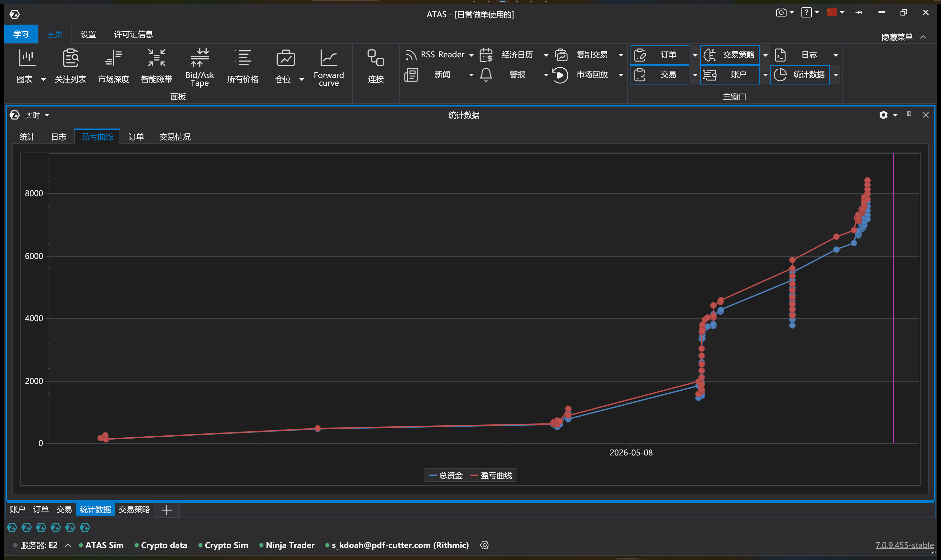Click the Rithmic account connection status

397,545
